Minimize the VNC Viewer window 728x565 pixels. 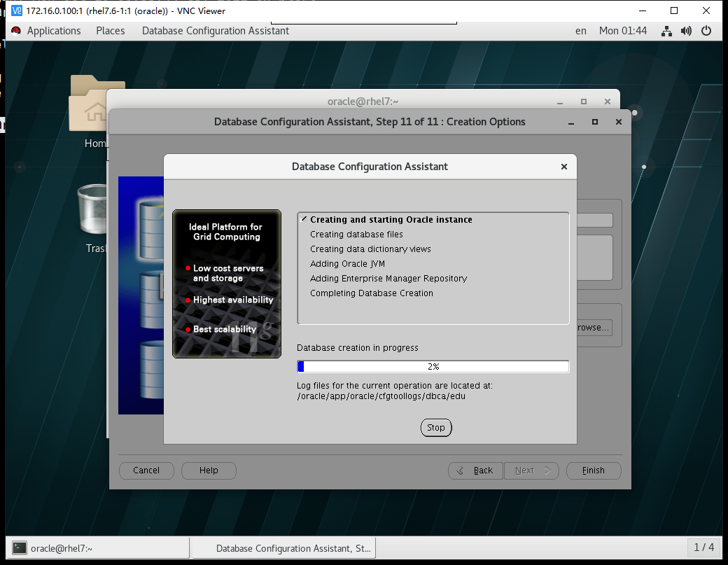[x=643, y=11]
